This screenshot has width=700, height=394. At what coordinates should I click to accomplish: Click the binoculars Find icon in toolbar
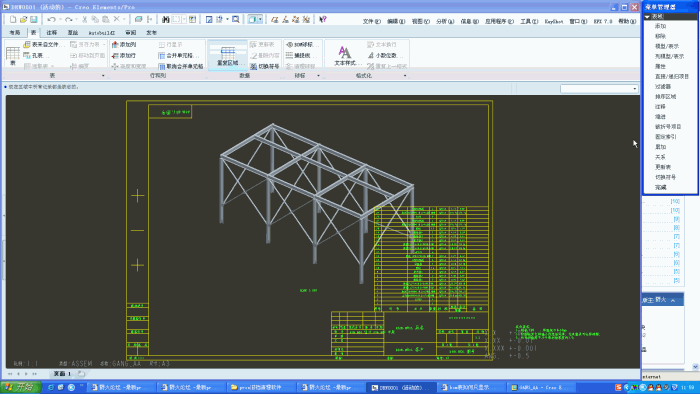[166, 19]
